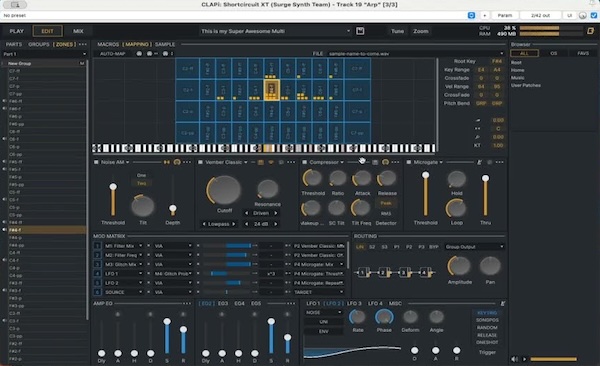Toggle mod matrix row 4 enable box

[97, 273]
